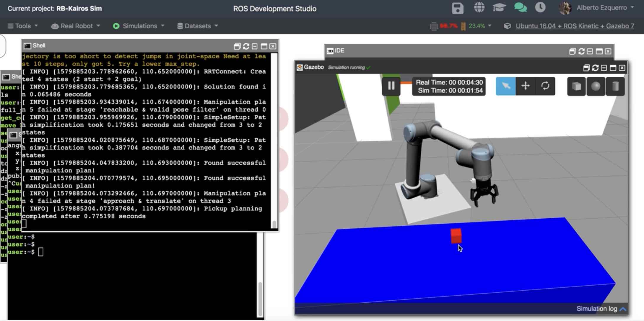The image size is (644, 321).
Task: Click the Real Time / Sim Time display
Action: [x=449, y=86]
